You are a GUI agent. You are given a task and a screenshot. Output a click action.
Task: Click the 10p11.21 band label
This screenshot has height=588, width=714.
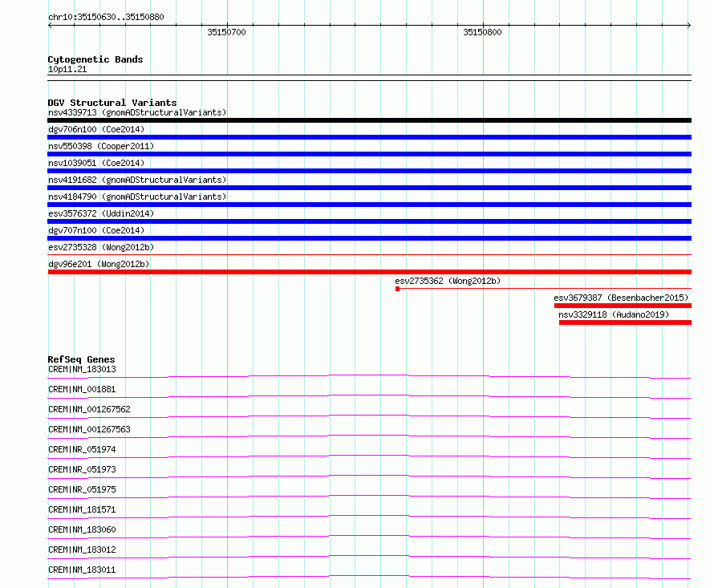click(67, 69)
